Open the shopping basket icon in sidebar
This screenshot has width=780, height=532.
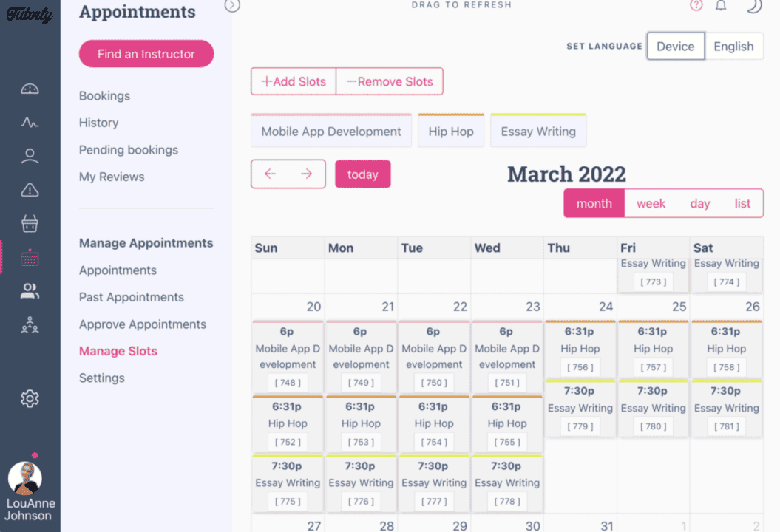coord(30,224)
